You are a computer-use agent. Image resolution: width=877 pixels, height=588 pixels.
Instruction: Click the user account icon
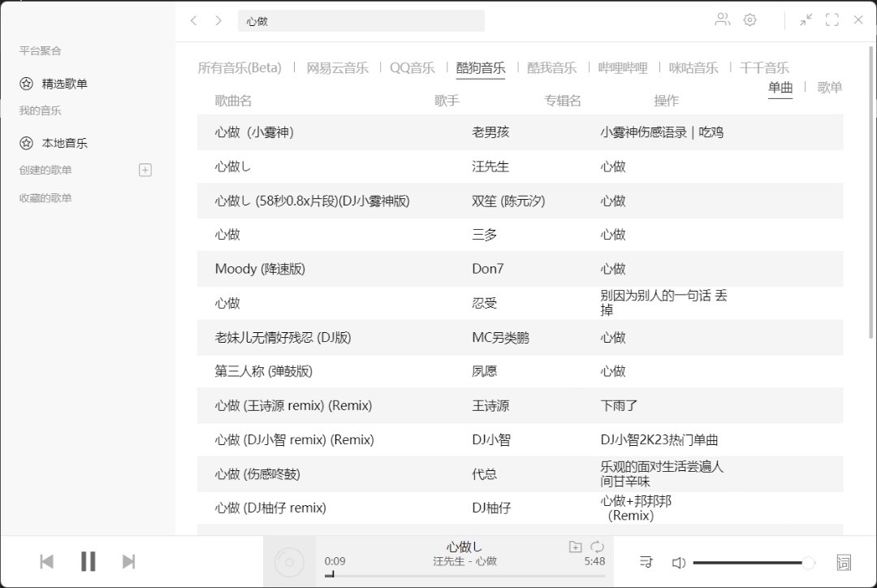[722, 20]
